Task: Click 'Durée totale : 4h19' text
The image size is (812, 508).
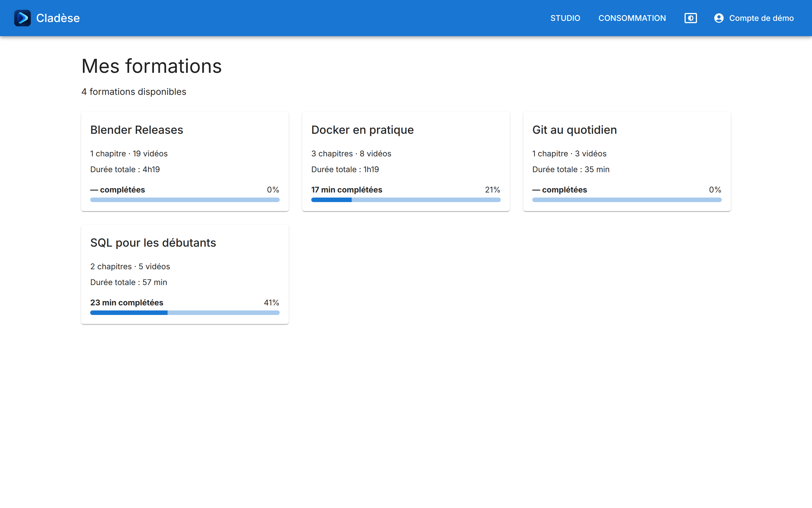Action: [x=125, y=169]
